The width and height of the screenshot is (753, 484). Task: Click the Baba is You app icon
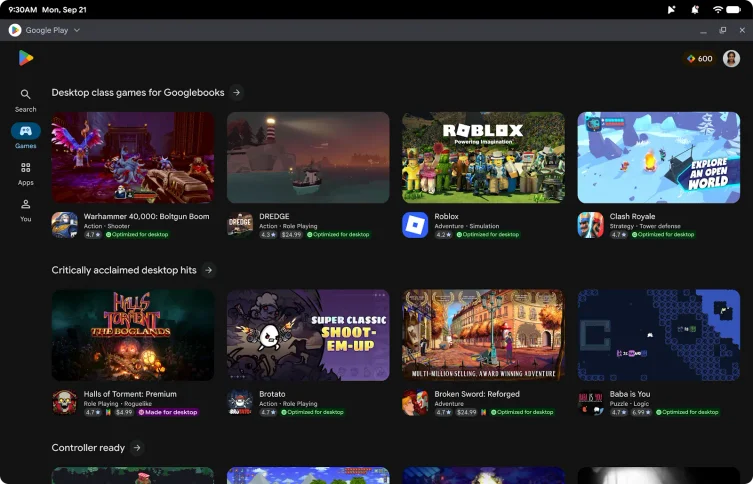pos(590,402)
